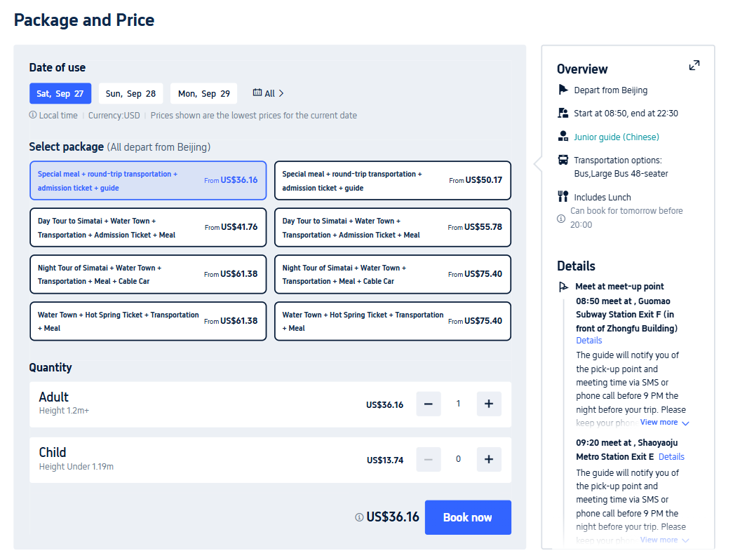Select the US$50.17 Special meal package
The width and height of the screenshot is (747, 560).
(392, 180)
